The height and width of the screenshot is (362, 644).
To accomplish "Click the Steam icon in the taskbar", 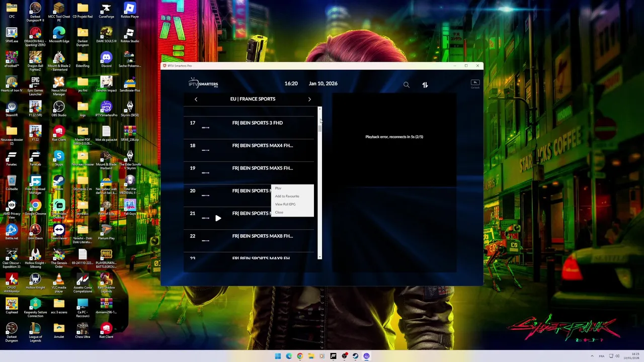I will pos(355,356).
